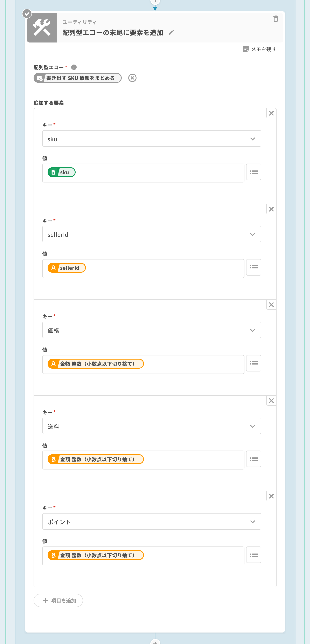Open list picker beside 価格 value field
This screenshot has height=644, width=310.
click(x=253, y=363)
